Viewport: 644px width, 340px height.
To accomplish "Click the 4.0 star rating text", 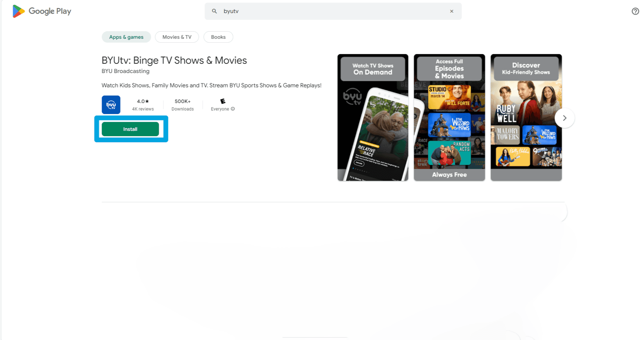I will click(x=143, y=101).
